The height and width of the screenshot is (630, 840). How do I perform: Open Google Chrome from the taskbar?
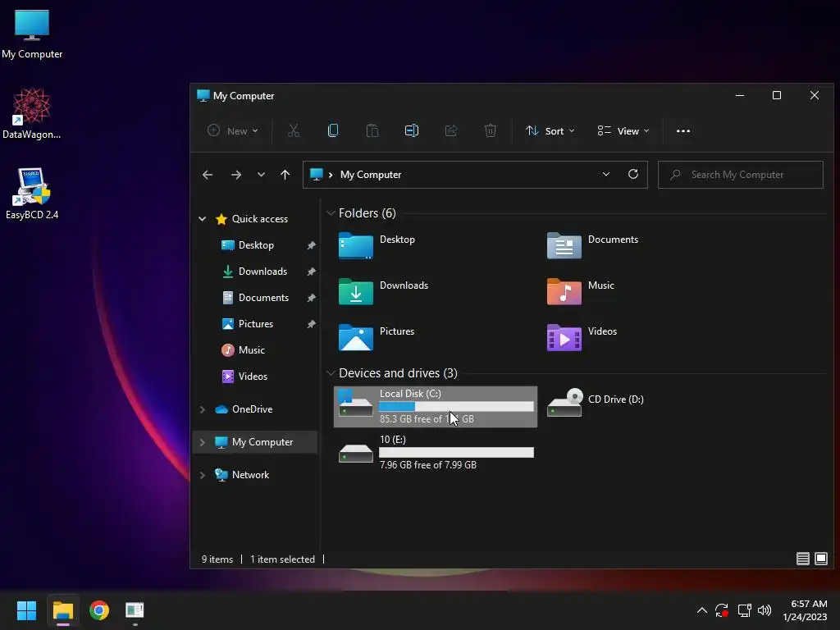tap(99, 610)
